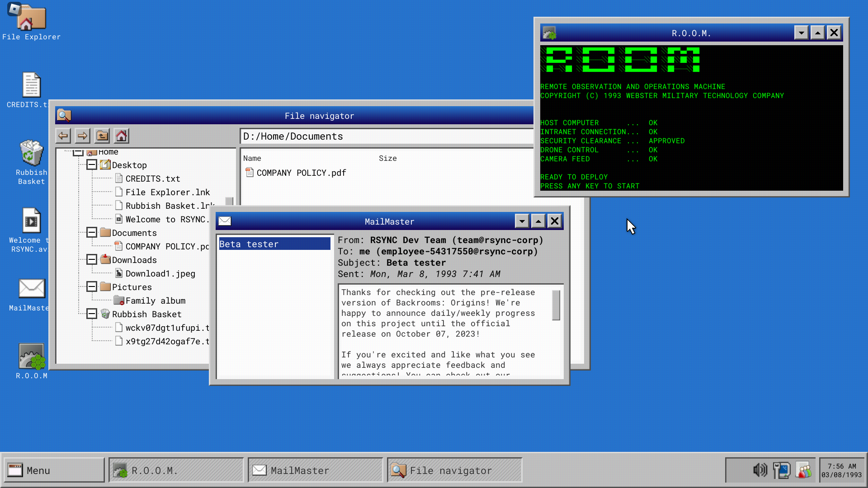The image size is (868, 488).
Task: Click the speaker volume tray icon
Action: 760,470
